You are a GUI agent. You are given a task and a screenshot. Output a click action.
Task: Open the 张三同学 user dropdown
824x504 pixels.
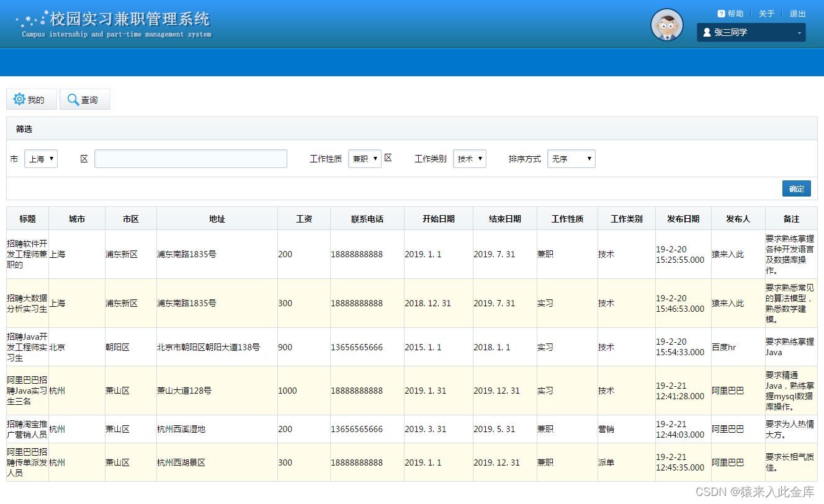751,32
